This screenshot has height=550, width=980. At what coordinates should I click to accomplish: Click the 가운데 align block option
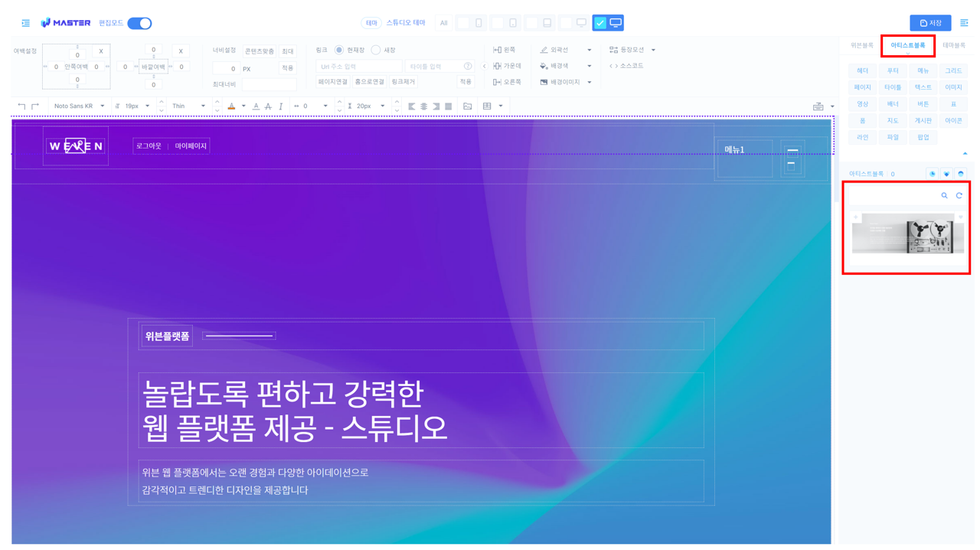[x=507, y=66]
